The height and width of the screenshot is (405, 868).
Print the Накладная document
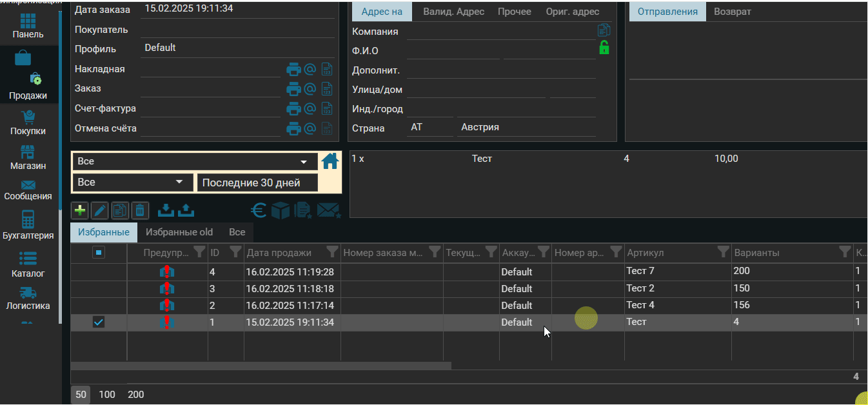293,69
